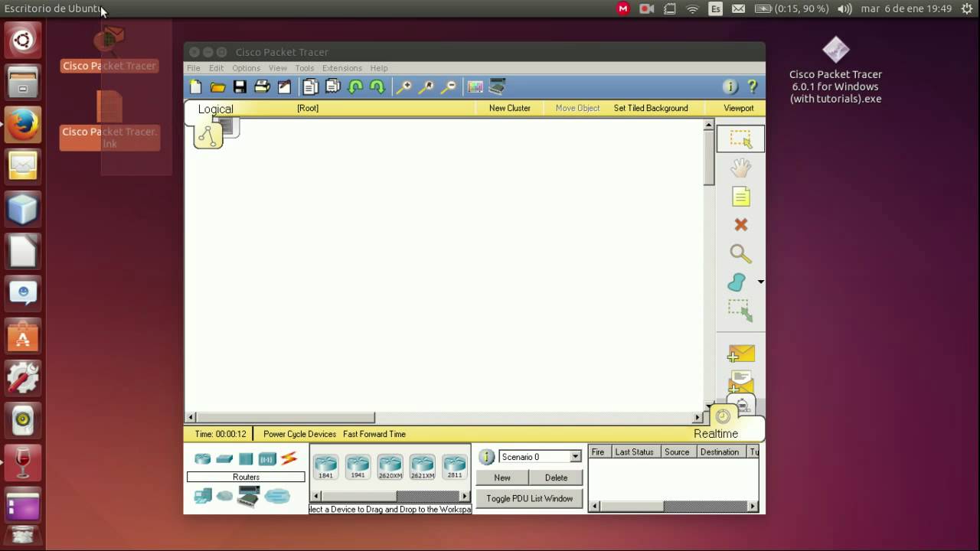
Task: Create a new Packet Tracer file
Action: click(x=196, y=87)
